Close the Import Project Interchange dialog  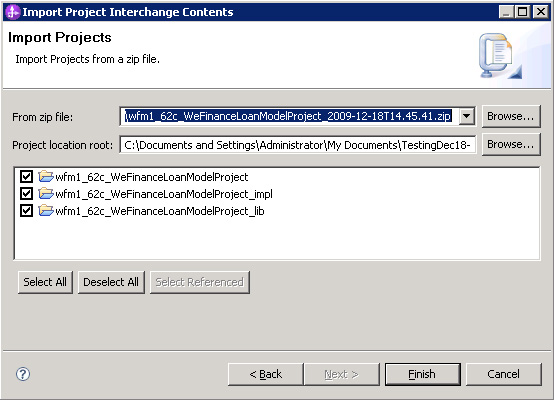point(541,12)
